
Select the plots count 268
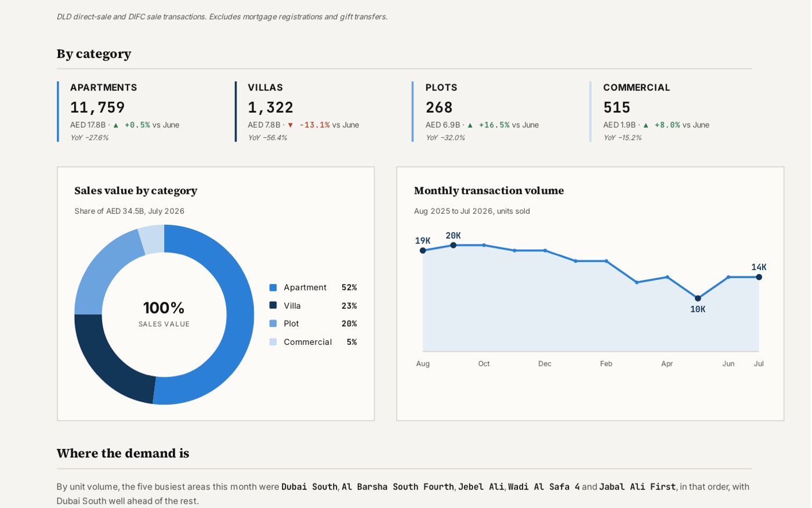coord(439,107)
